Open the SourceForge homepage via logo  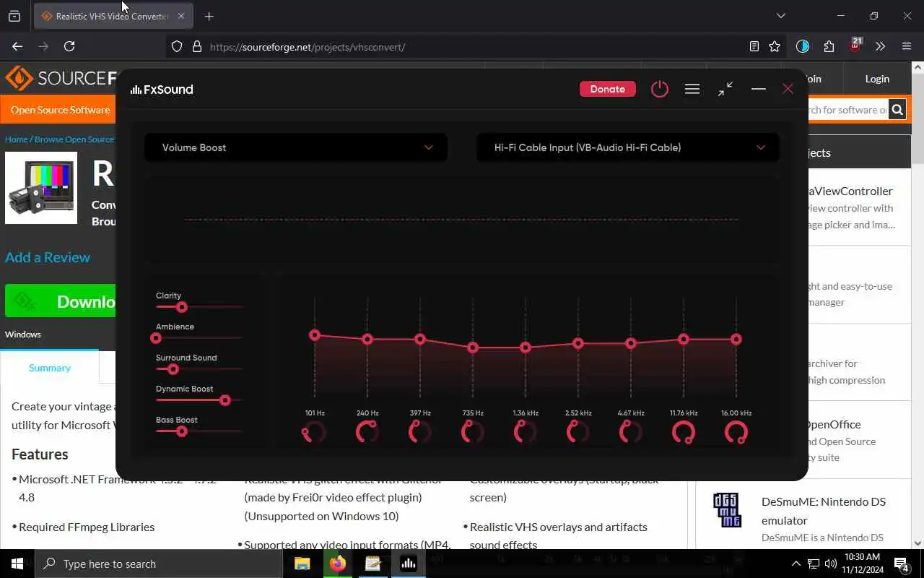click(x=61, y=78)
